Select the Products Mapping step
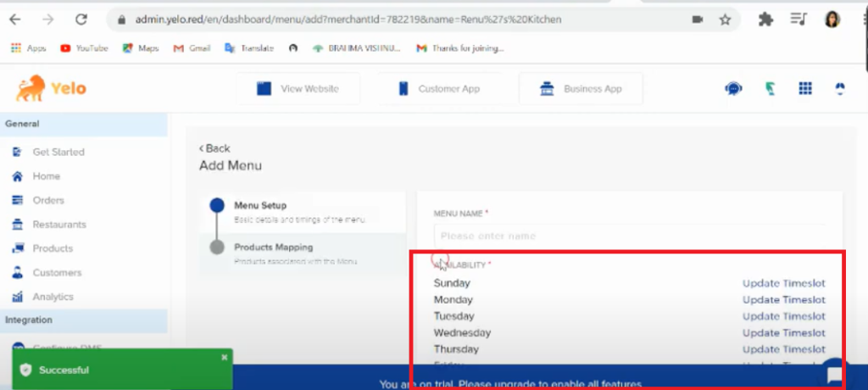868x390 pixels. pyautogui.click(x=273, y=248)
